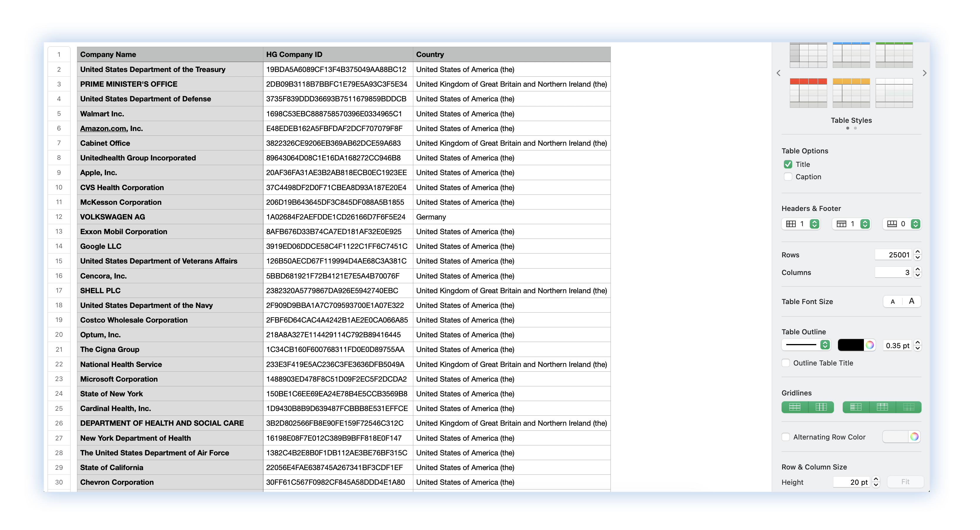This screenshot has height=530, width=980.
Task: Uncheck the Title table option
Action: click(788, 164)
